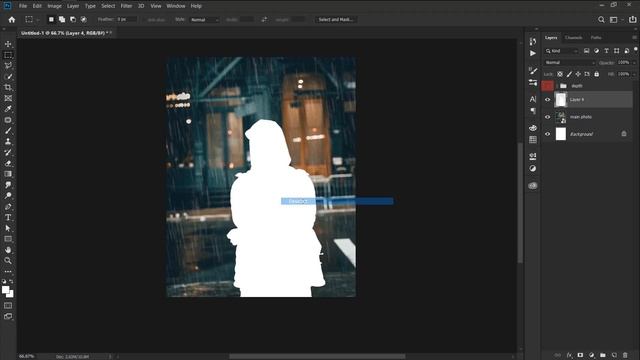The image size is (640, 360).
Task: Select the Blur tool
Action: 8,185
